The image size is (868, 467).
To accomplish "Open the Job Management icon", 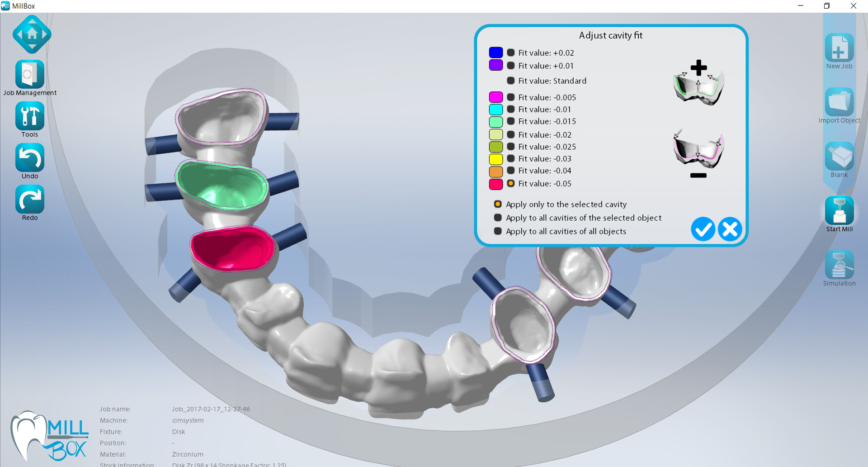I will (30, 74).
